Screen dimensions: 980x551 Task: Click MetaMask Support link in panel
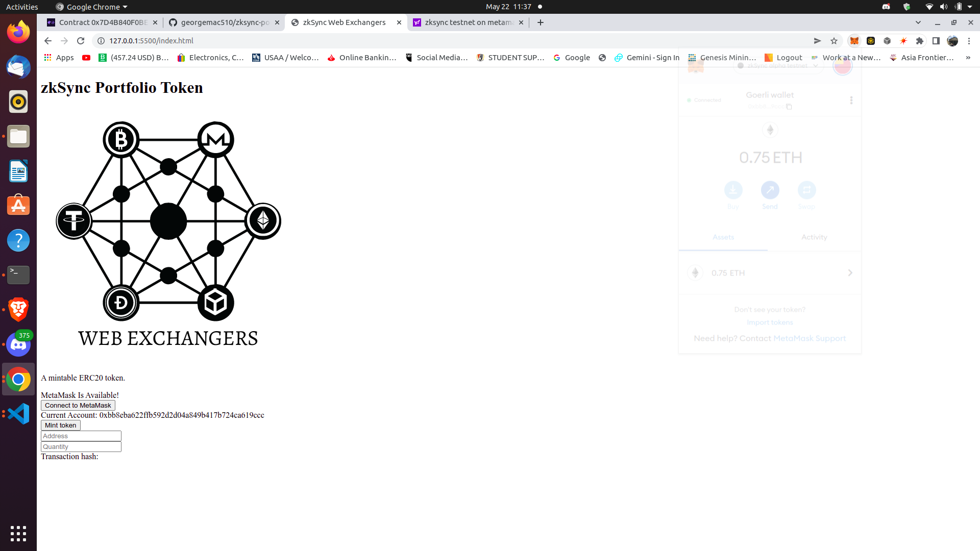click(x=809, y=338)
